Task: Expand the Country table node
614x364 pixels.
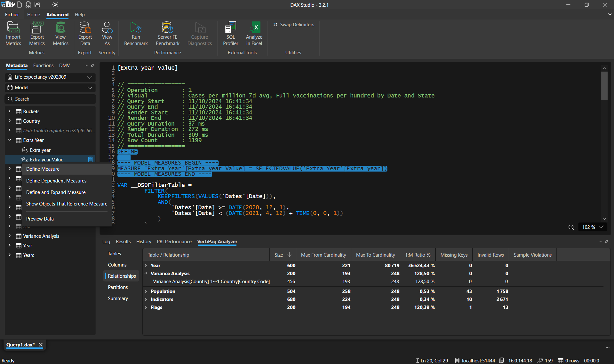Action: [x=10, y=121]
